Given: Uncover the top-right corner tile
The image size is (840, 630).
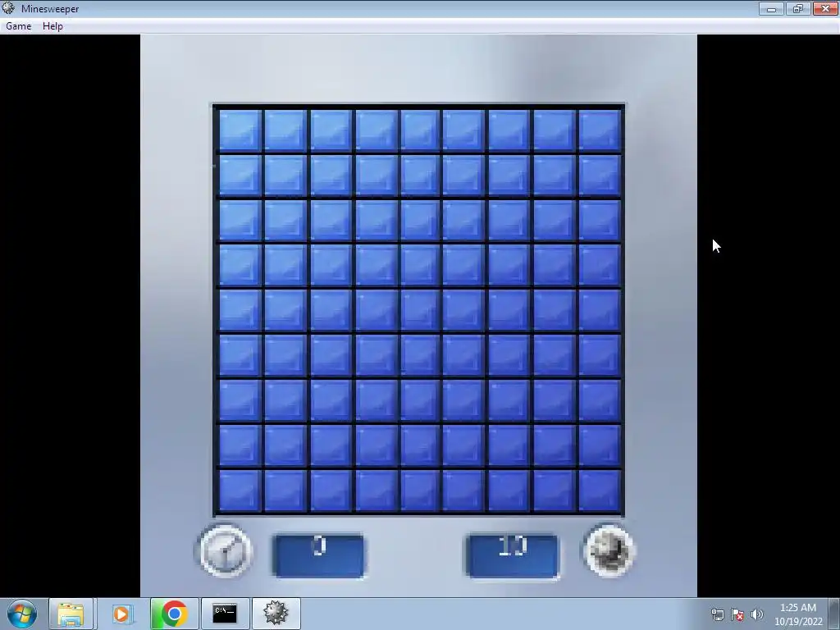Looking at the screenshot, I should pyautogui.click(x=600, y=130).
